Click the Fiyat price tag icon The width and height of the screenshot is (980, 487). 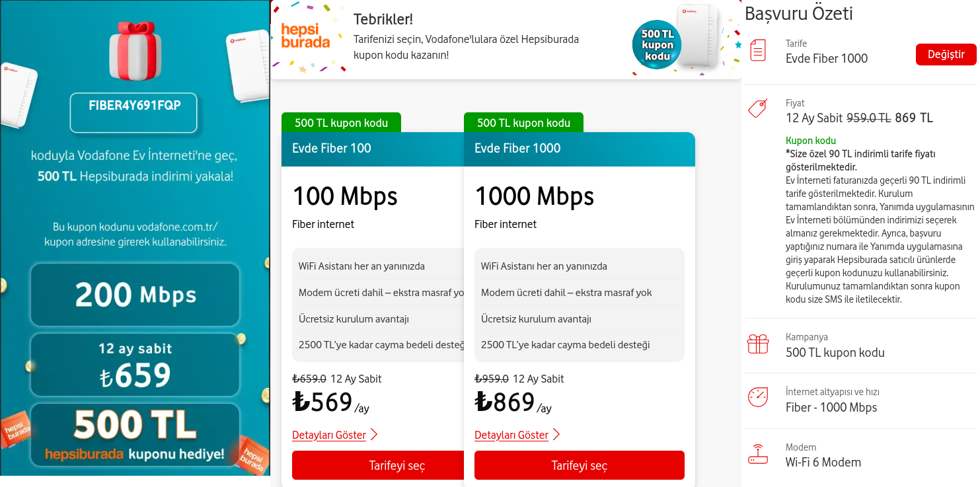757,108
